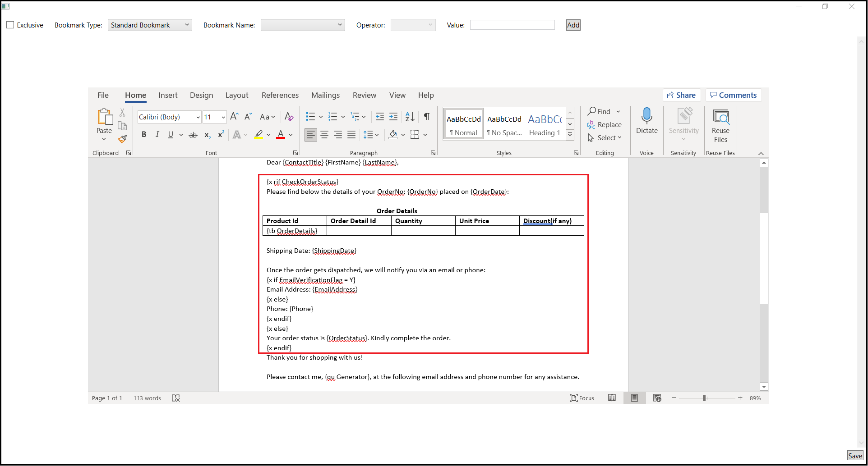Viewport: 868px width, 466px height.
Task: Click the zoom slider handle
Action: point(704,398)
